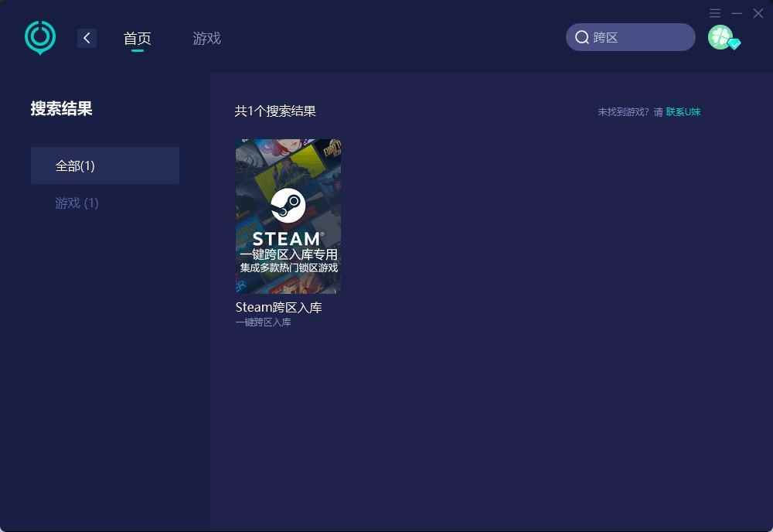The width and height of the screenshot is (773, 532).
Task: Select the 游戏 (1) filter
Action: (77, 203)
